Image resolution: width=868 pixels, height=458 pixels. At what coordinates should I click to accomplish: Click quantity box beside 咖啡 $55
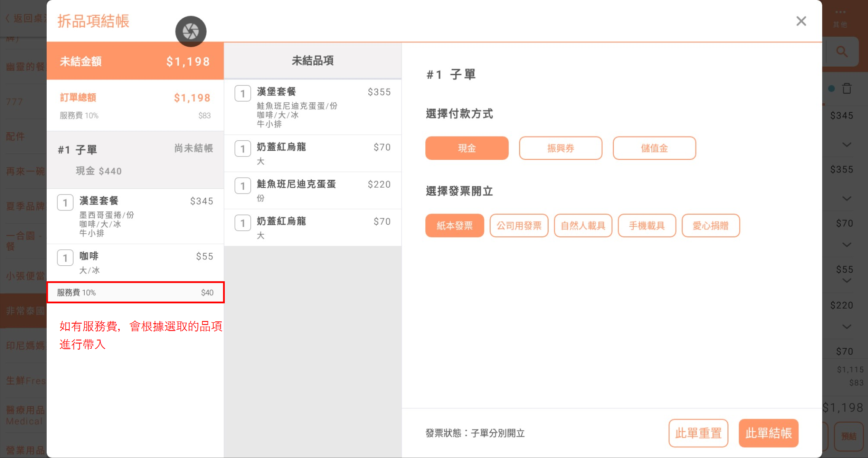coord(65,258)
